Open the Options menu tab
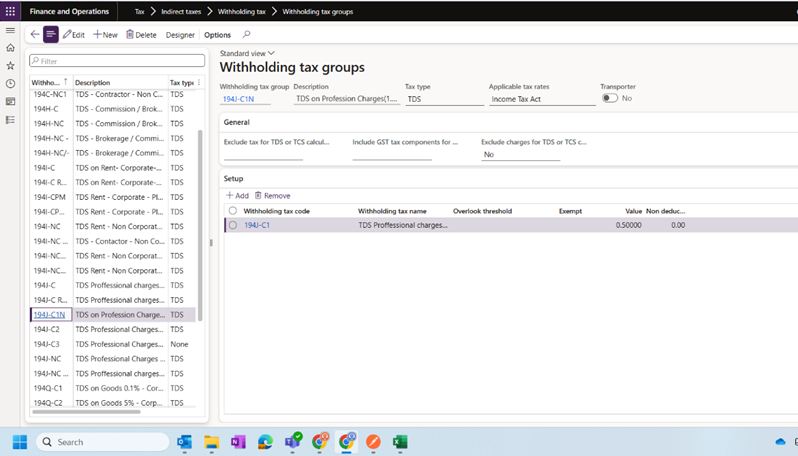798x456 pixels. [x=217, y=35]
